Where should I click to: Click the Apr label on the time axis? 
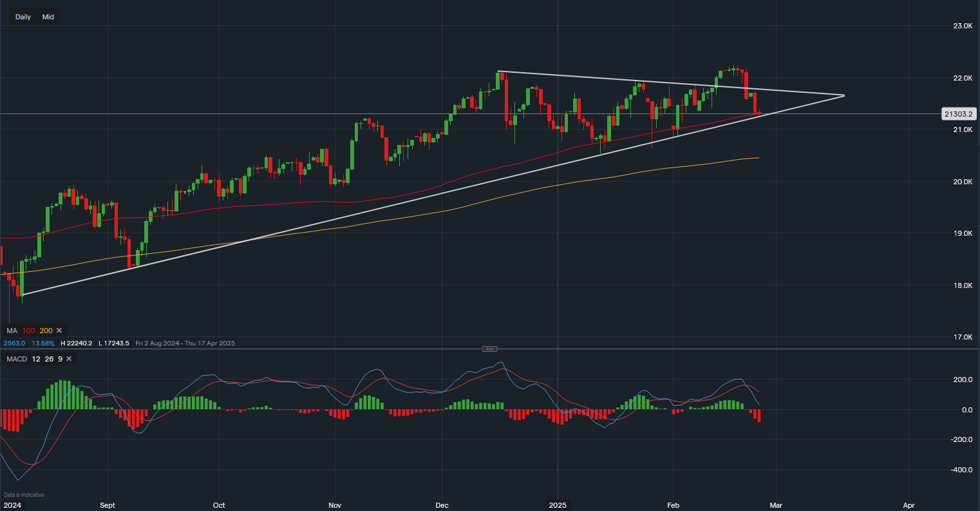pyautogui.click(x=909, y=506)
